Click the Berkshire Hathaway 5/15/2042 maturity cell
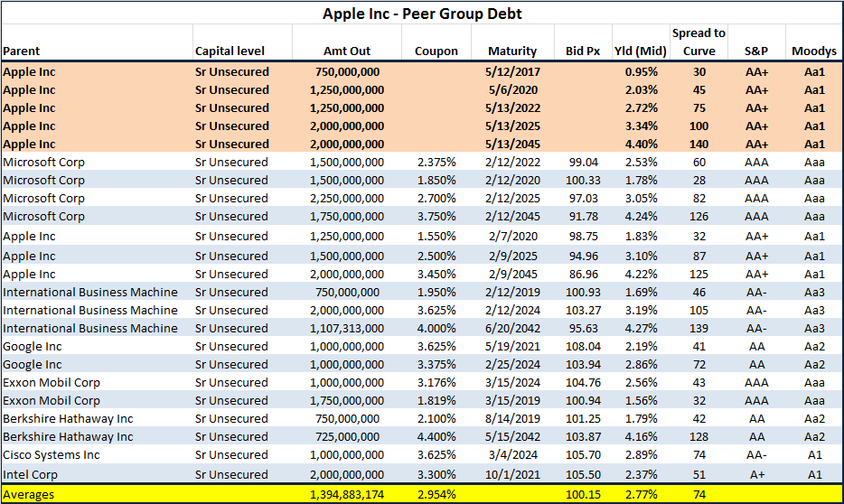The image size is (844, 504). click(512, 437)
